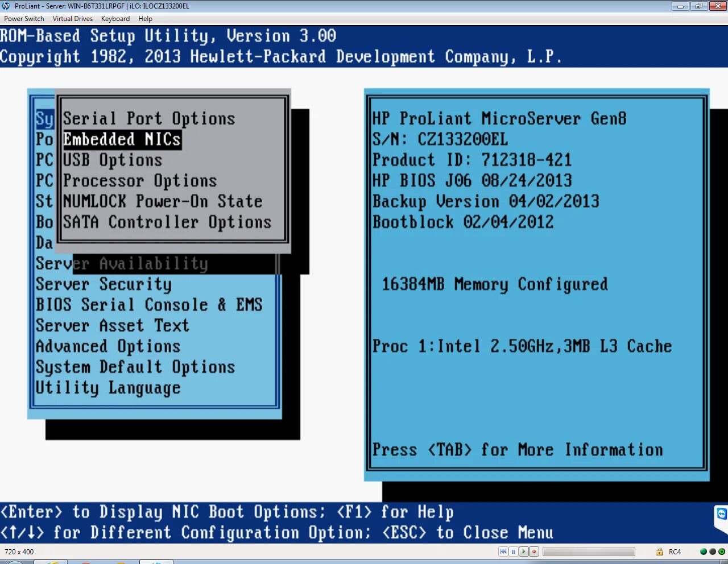
Task: Click the play button in status bar
Action: click(524, 551)
